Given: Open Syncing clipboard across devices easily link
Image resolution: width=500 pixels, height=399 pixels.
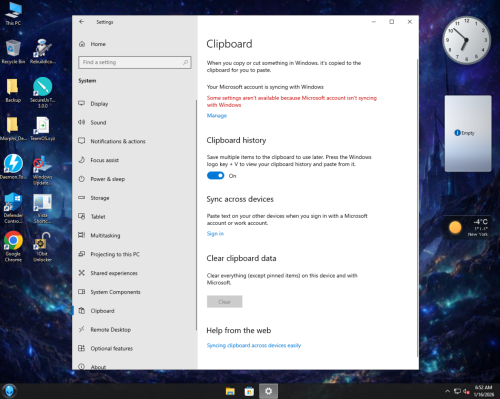Looking at the screenshot, I should pos(254,345).
